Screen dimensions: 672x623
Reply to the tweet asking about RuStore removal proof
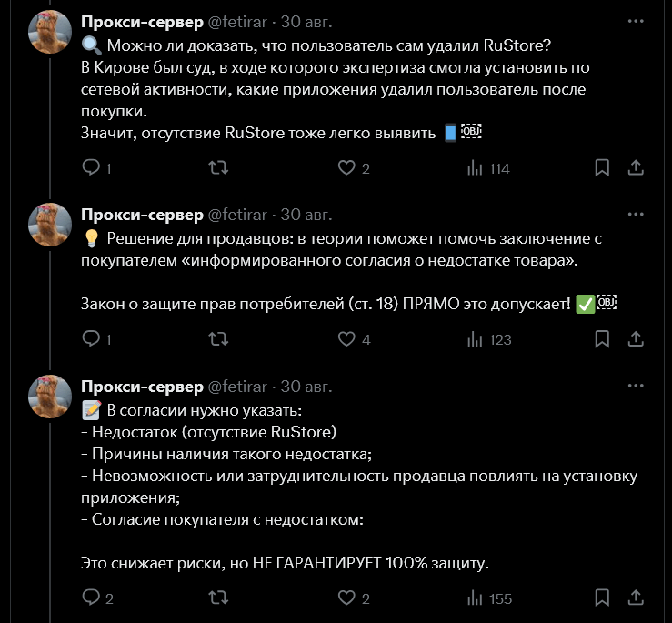click(91, 168)
